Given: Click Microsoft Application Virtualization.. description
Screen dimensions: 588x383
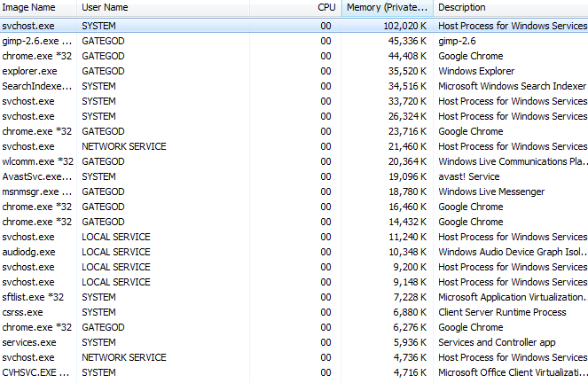Looking at the screenshot, I should point(513,297).
